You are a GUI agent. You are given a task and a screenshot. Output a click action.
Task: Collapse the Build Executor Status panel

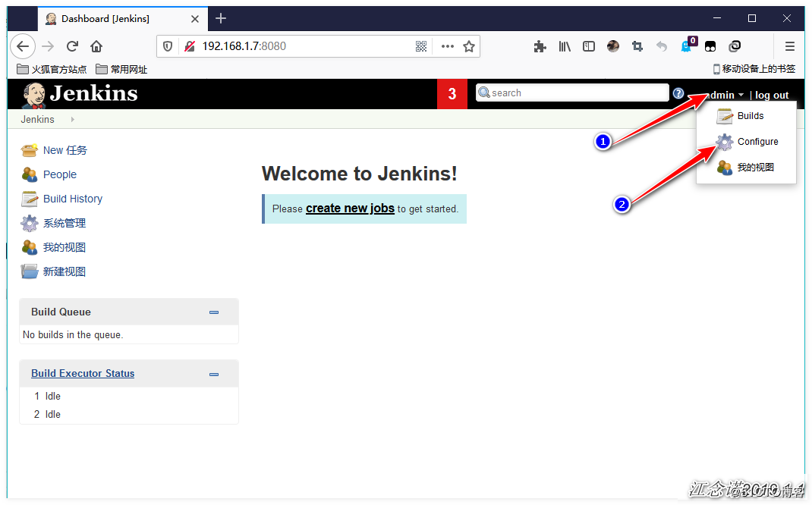(214, 375)
